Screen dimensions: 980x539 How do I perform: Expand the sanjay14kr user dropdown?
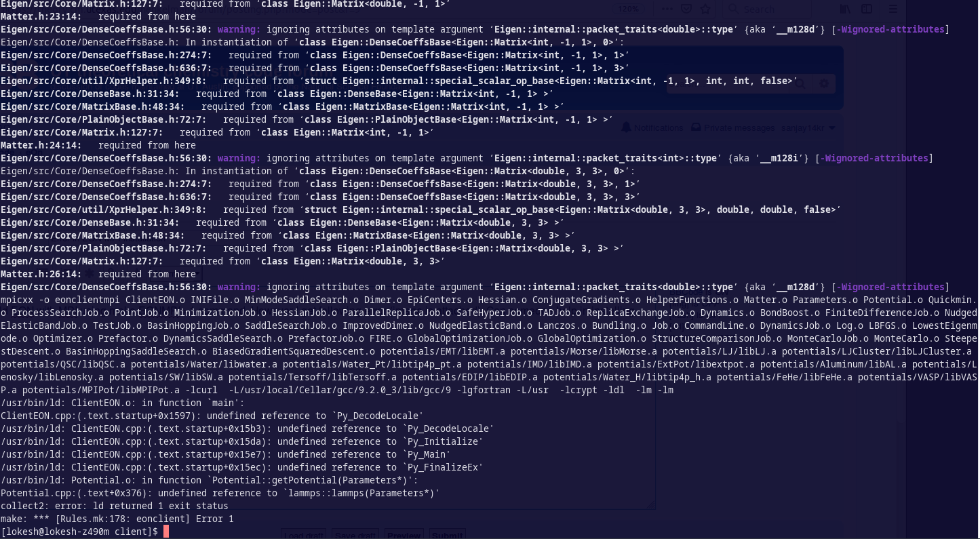808,127
